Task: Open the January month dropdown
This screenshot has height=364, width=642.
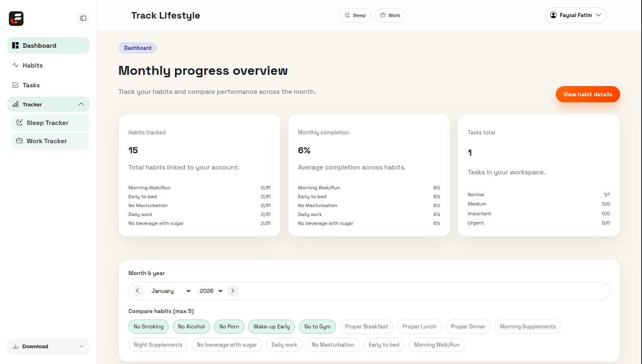Action: tap(170, 291)
